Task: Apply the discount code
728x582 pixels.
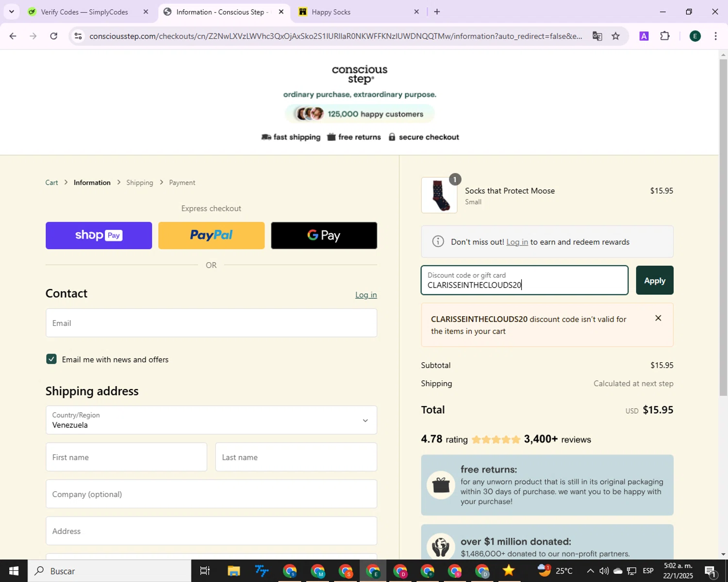Action: [655, 280]
